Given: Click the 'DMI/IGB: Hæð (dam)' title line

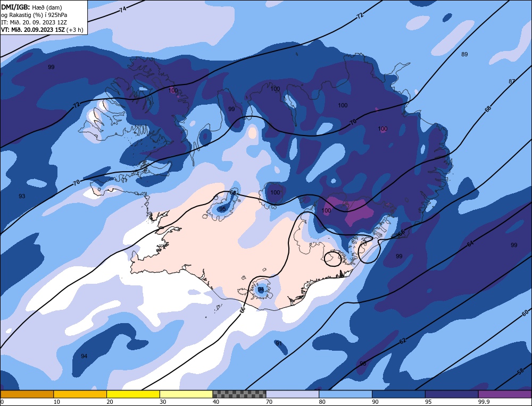Looking at the screenshot, I should tap(31, 7).
